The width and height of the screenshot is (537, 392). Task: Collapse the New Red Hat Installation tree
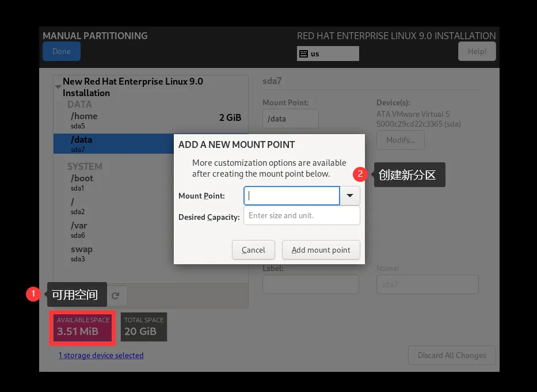point(58,87)
